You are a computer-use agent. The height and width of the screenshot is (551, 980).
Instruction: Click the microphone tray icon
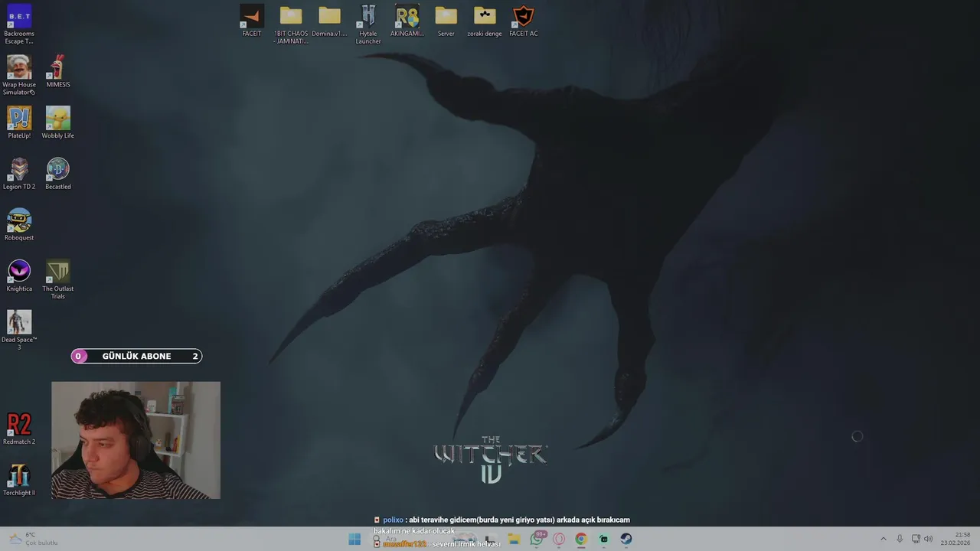pyautogui.click(x=900, y=539)
